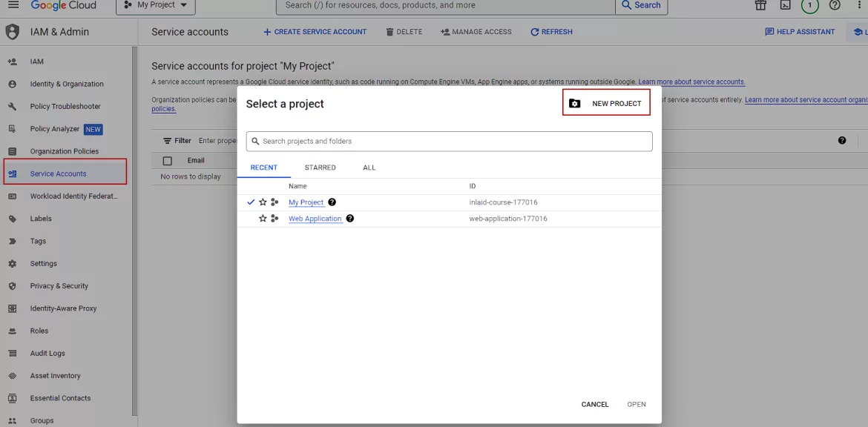Click the header Search button
The height and width of the screenshot is (427, 868).
tap(642, 5)
